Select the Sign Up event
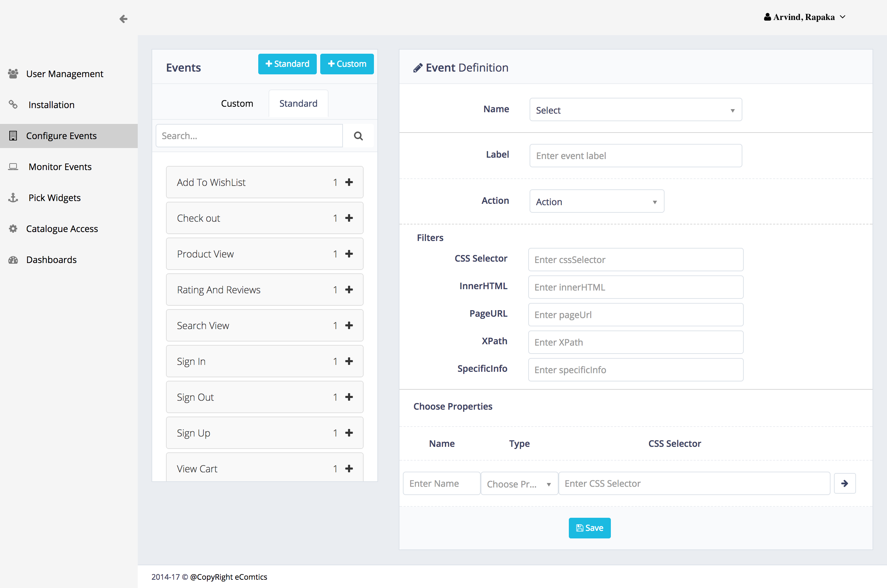Viewport: 887px width, 588px height. [265, 433]
